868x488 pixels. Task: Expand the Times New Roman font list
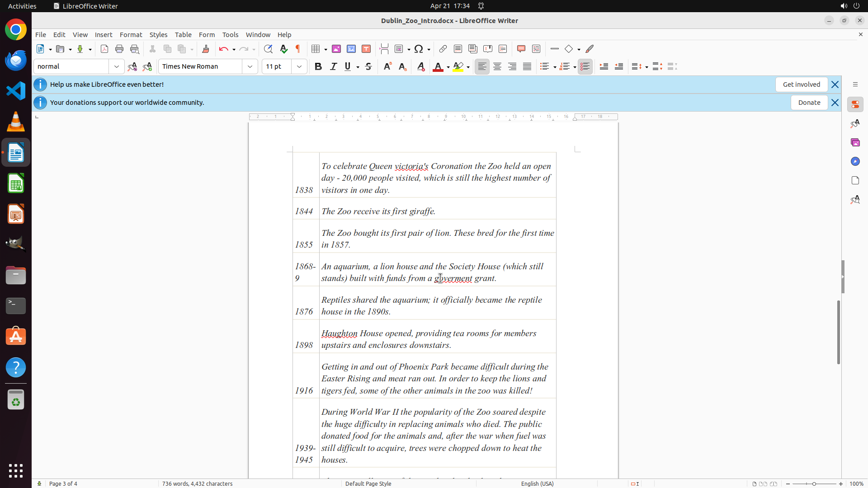click(250, 66)
